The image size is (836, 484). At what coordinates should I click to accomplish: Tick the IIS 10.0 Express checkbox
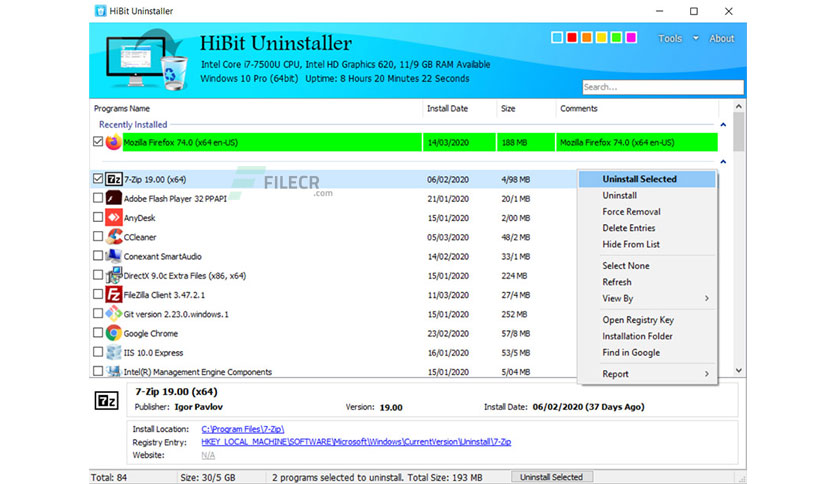point(98,351)
